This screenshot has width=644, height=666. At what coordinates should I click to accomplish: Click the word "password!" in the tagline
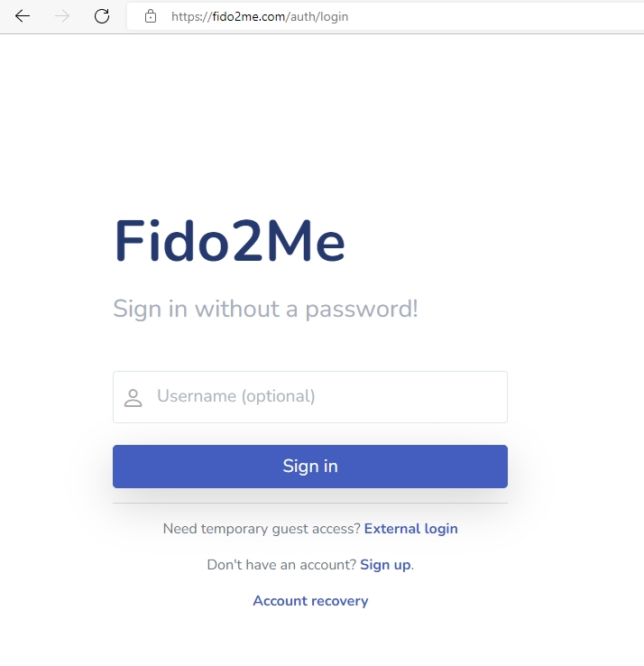[x=361, y=309]
